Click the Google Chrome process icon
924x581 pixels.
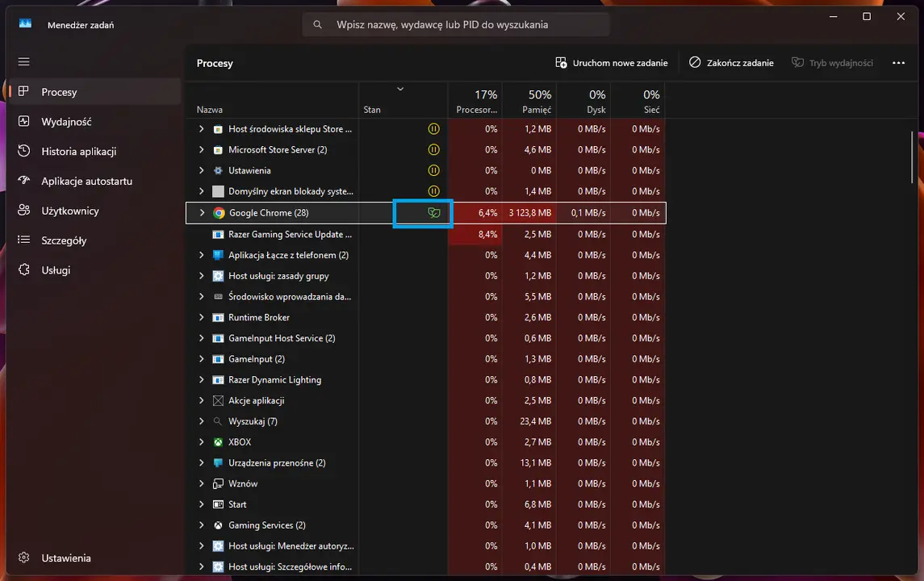[219, 213]
